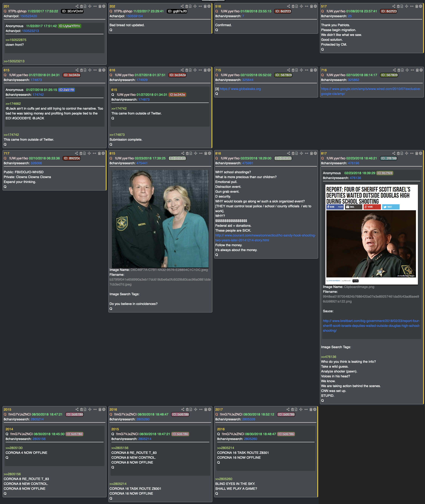Collapse post 202 with the chevron button
This screenshot has width=425, height=504.
pos(209,6)
